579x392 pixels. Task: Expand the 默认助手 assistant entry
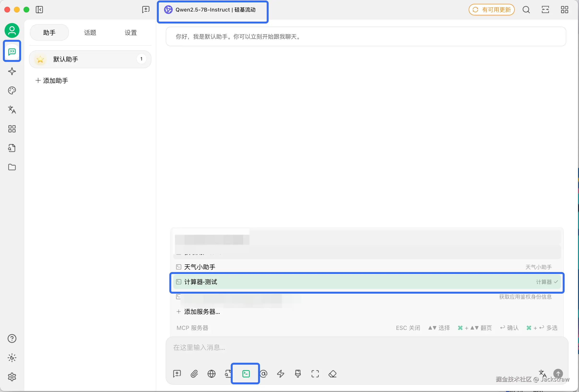pos(90,59)
